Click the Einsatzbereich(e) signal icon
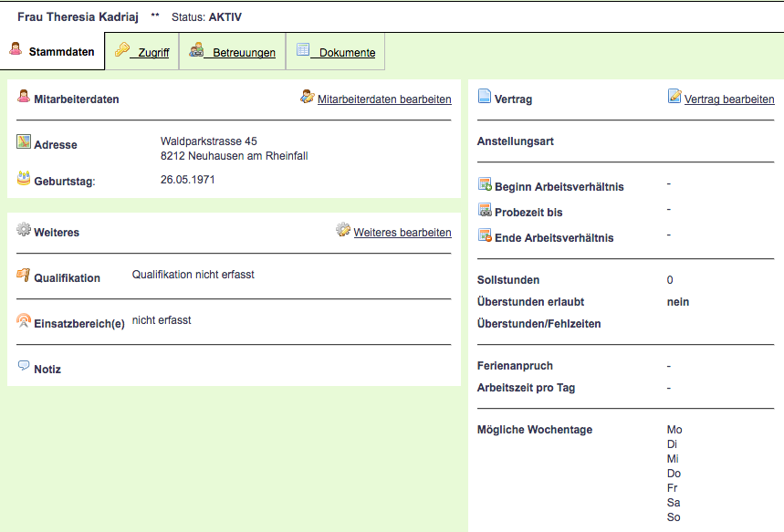The height and width of the screenshot is (532, 784). 24,320
